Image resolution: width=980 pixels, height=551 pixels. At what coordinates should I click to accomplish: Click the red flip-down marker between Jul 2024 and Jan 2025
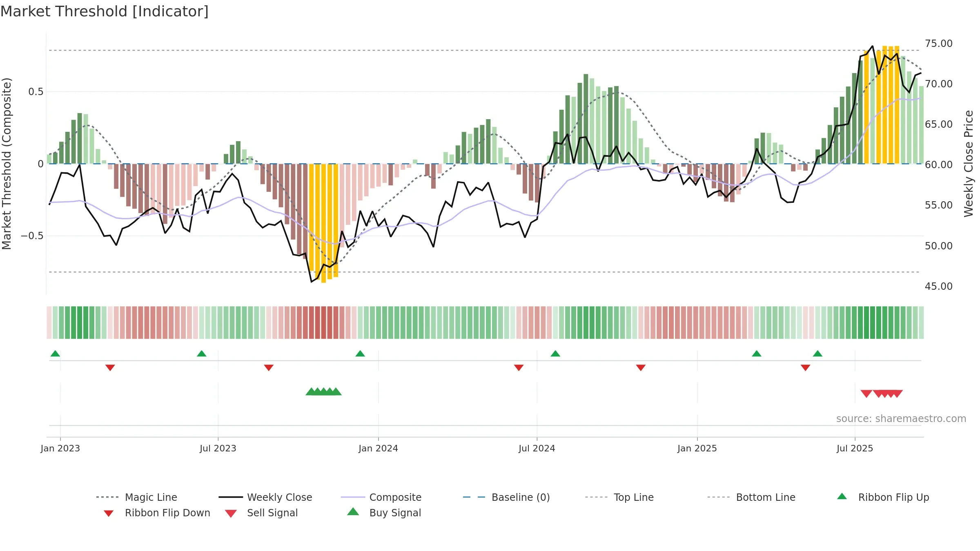click(x=640, y=368)
